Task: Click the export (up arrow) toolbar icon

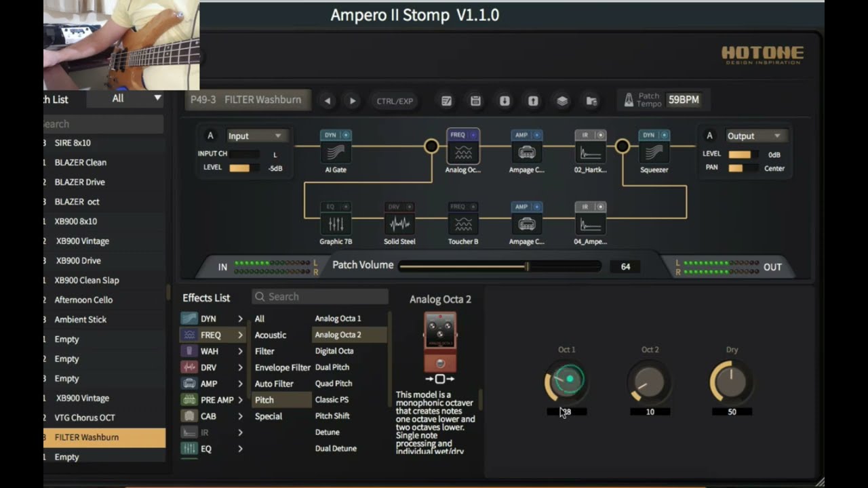Action: tap(533, 101)
